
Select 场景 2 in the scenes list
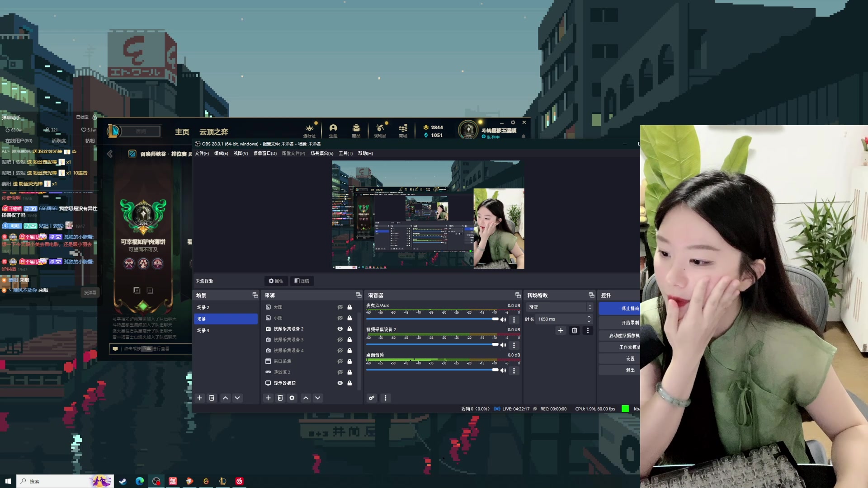226,307
